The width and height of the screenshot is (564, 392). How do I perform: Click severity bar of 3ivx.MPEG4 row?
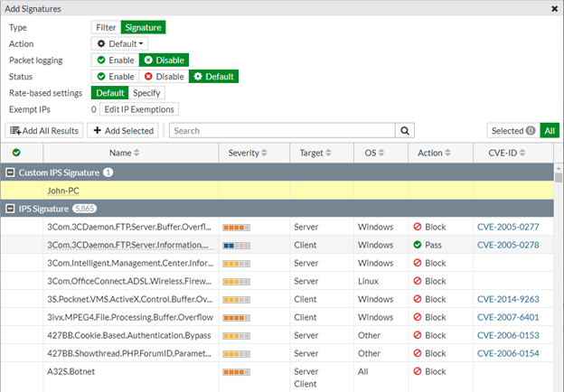[237, 317]
